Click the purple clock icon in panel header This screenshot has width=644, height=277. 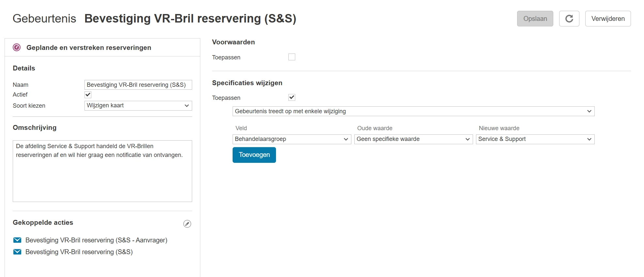tap(17, 48)
